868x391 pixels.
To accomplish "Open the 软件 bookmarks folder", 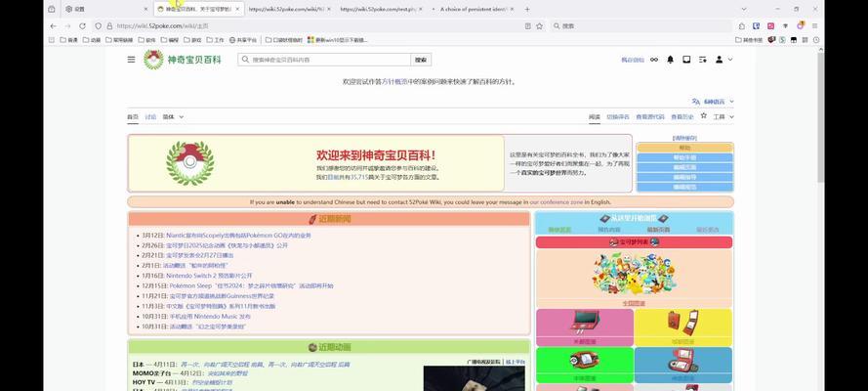I will pos(146,40).
